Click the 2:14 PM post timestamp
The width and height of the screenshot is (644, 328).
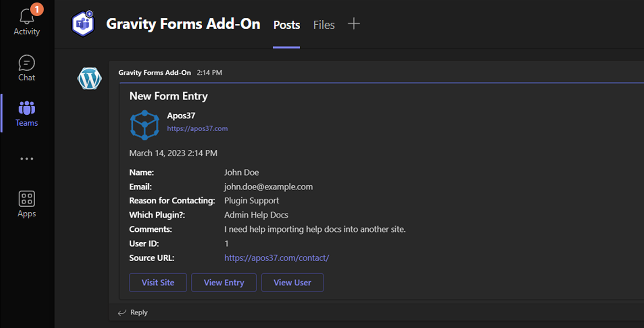(209, 73)
